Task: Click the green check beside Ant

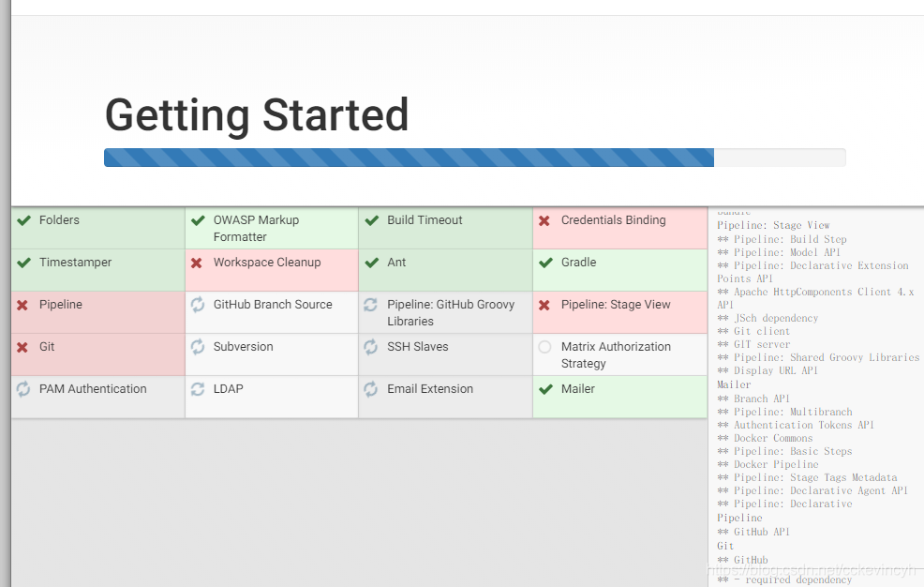Action: [372, 263]
